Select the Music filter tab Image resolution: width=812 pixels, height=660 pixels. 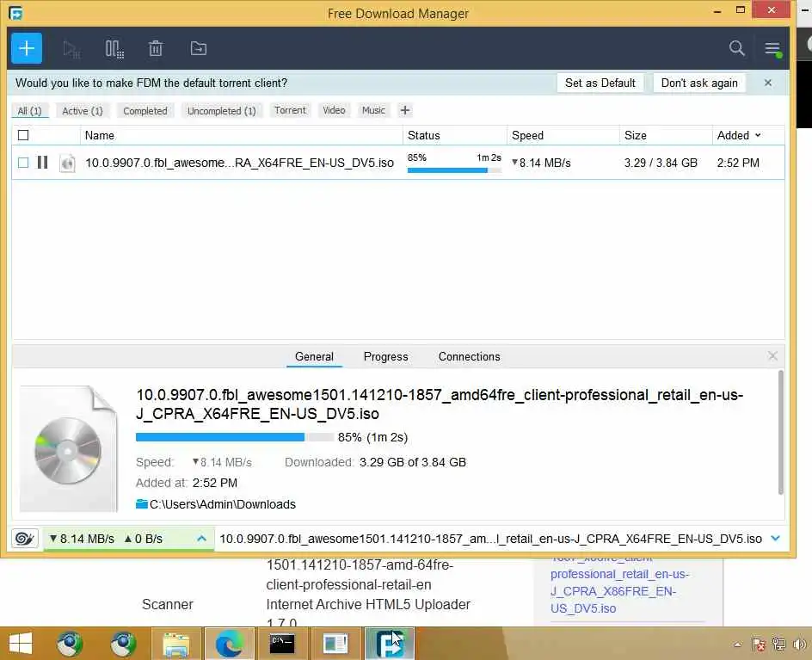373,110
